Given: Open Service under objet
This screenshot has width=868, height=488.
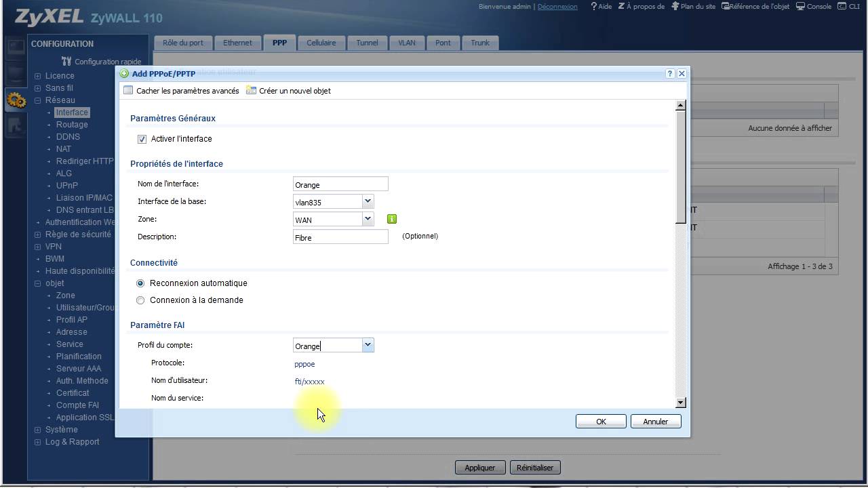Looking at the screenshot, I should pyautogui.click(x=70, y=344).
